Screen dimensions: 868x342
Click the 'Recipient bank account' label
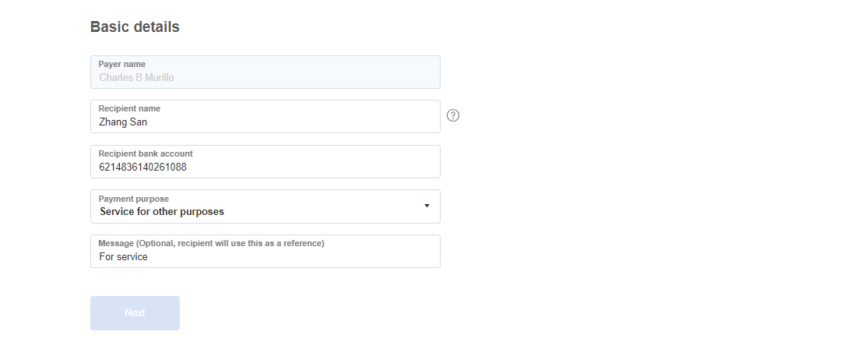[146, 153]
